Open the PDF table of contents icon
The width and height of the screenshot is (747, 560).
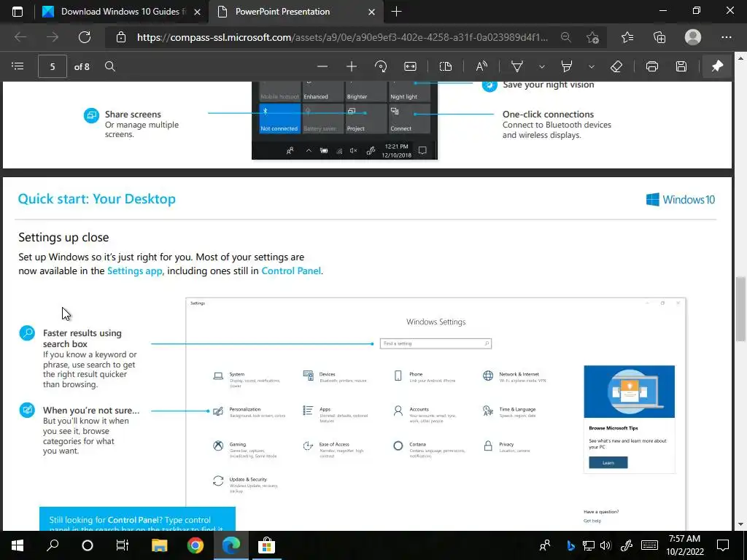18,66
